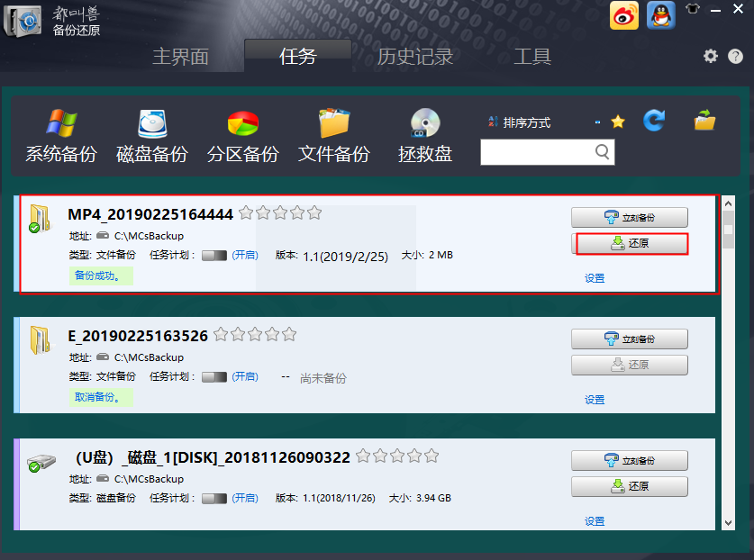754x560 pixels.
Task: Click the blue refresh arrow icon
Action: 654,121
